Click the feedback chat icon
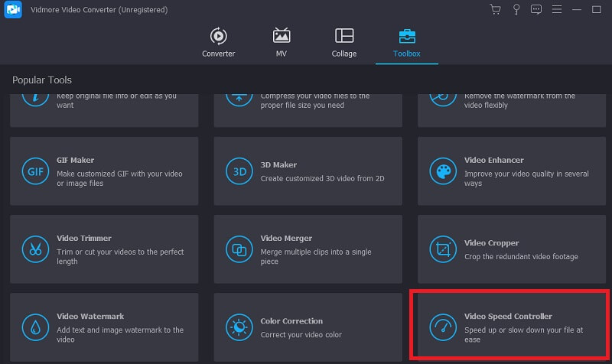Screen dimensions: 612x364 point(535,9)
